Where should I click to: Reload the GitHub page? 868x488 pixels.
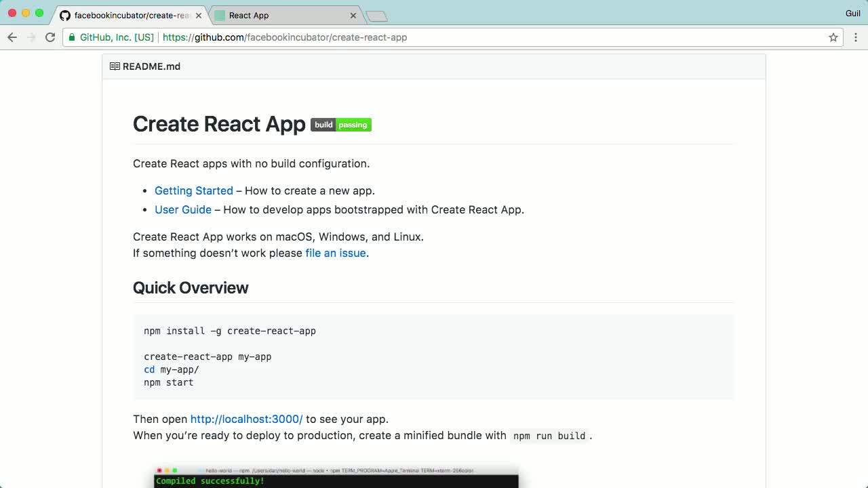point(50,37)
